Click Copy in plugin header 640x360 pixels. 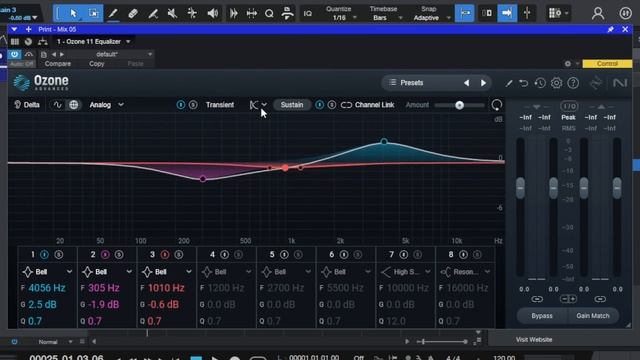[96, 64]
